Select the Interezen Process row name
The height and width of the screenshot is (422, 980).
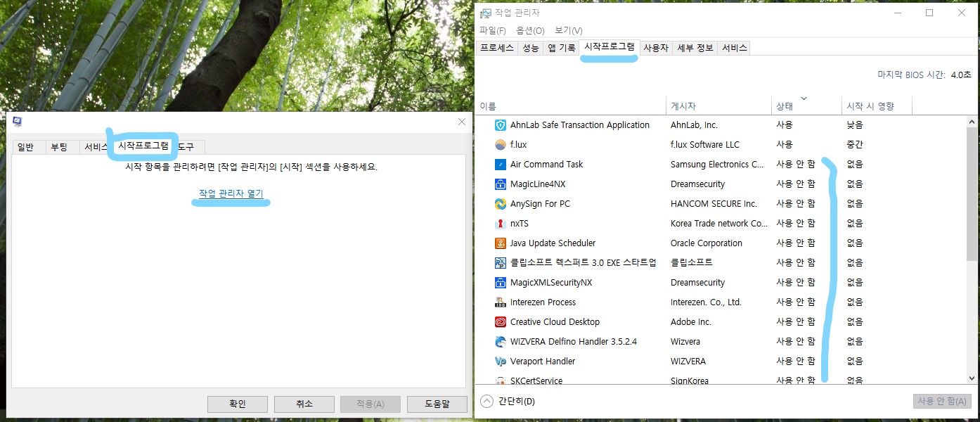pos(543,302)
